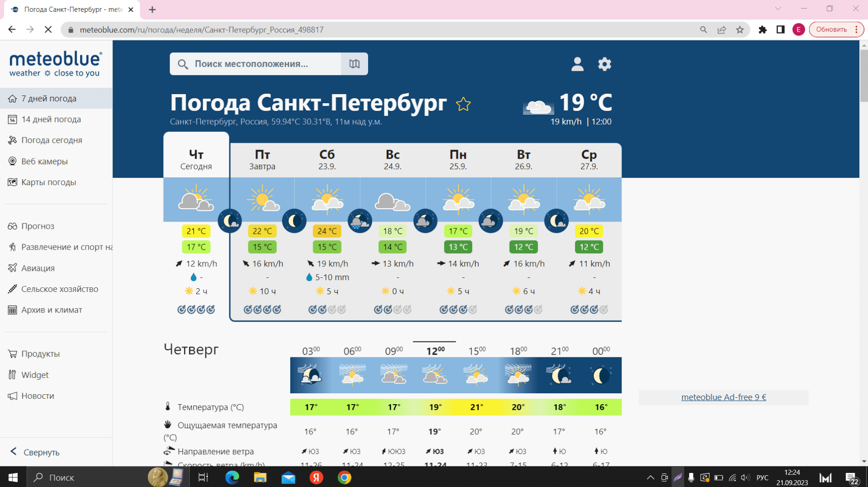Click the meteoblue Ad-free 9 € link
This screenshot has height=487, width=868.
pos(723,397)
